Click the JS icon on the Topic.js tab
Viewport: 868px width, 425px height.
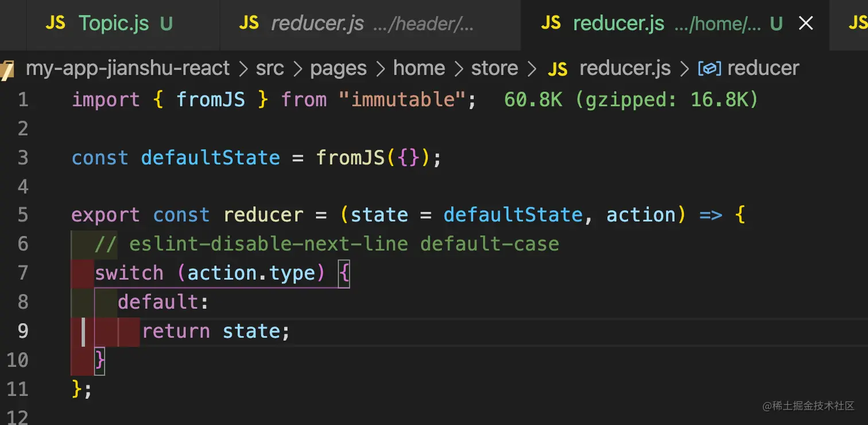pos(55,24)
